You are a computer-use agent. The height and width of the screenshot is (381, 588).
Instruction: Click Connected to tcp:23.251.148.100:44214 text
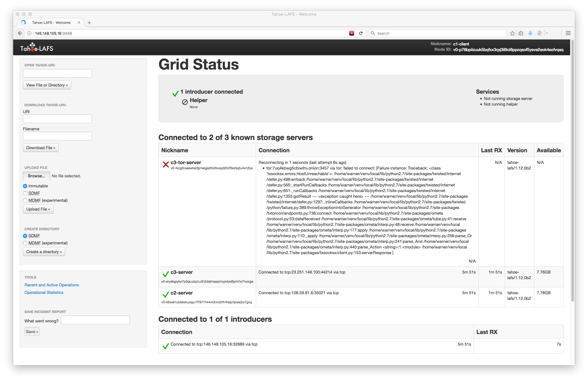(x=302, y=272)
